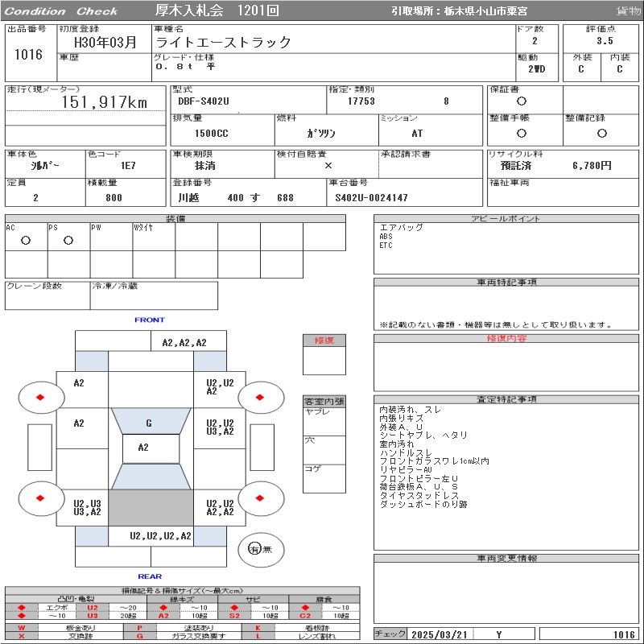Click the red K legend code for 看板跡
Image resolution: width=644 pixels, height=644 pixels.
pyautogui.click(x=258, y=628)
